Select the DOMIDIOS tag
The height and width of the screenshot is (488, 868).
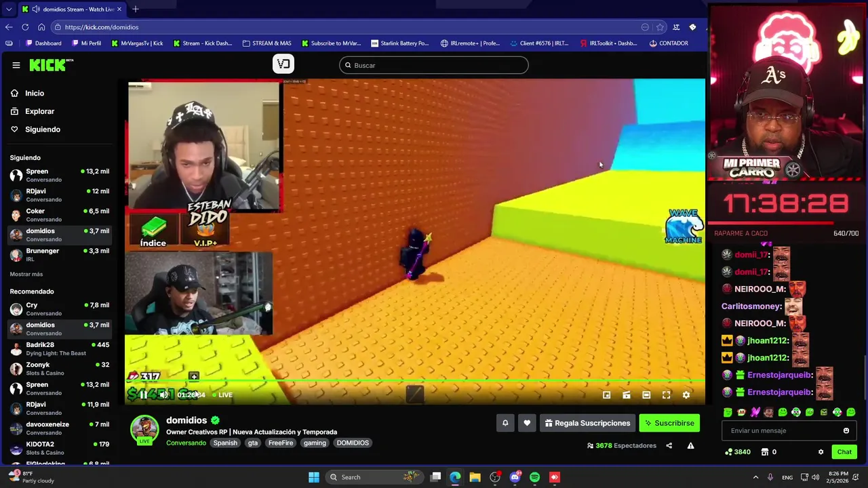coord(353,443)
